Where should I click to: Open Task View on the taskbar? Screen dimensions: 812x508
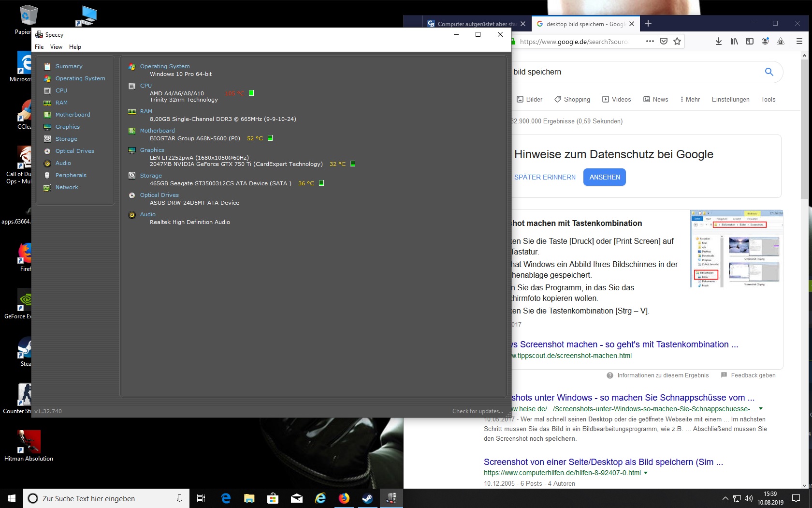(x=201, y=498)
